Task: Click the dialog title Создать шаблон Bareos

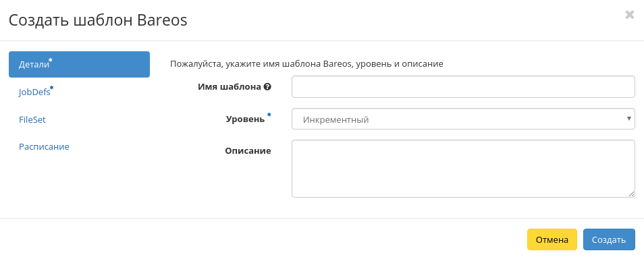Action: click(98, 20)
